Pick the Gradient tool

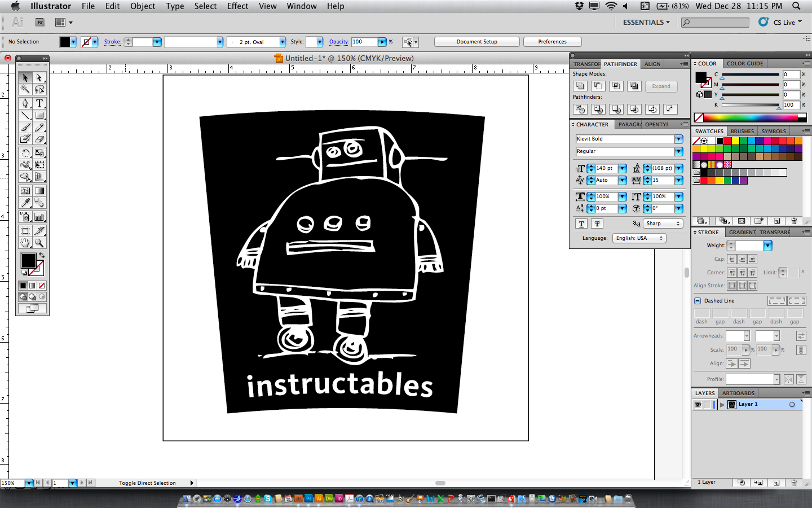(x=39, y=191)
